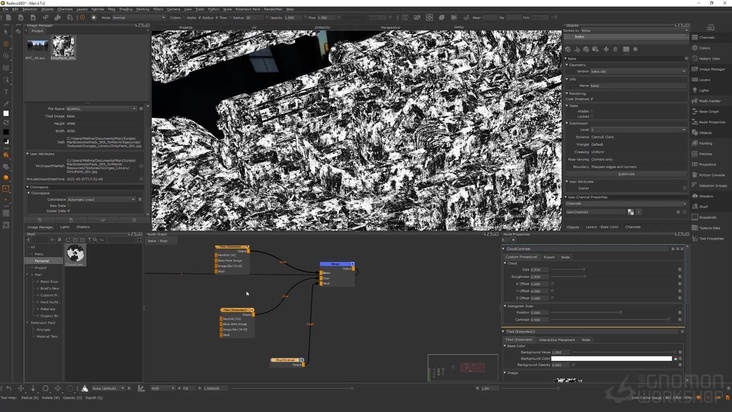Viewport: 732px width, 412px height.
Task: Click the add object plus icon in Objects panel
Action: coord(606,49)
